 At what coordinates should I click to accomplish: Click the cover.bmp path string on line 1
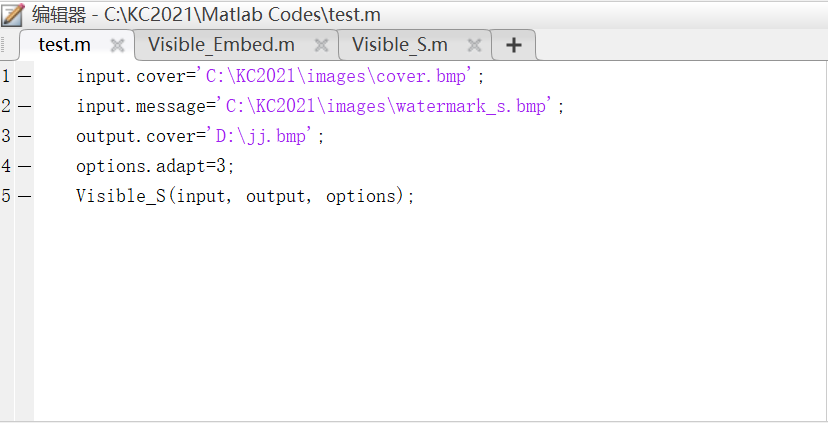pyautogui.click(x=340, y=76)
